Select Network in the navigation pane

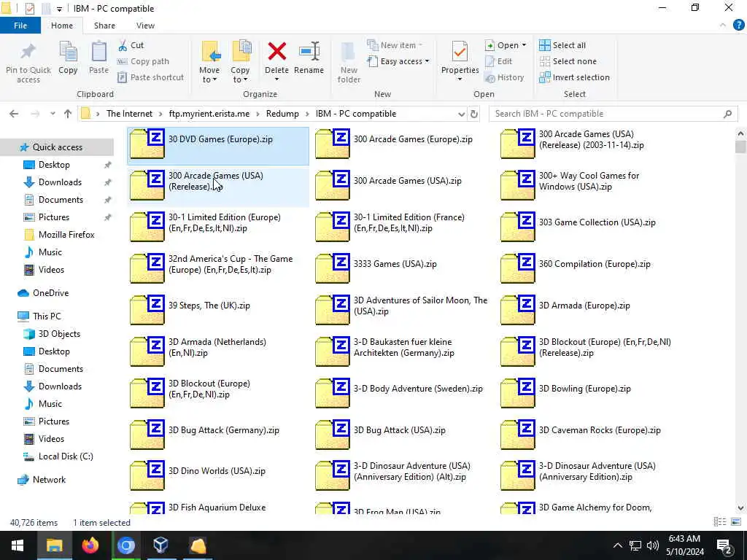tap(49, 480)
